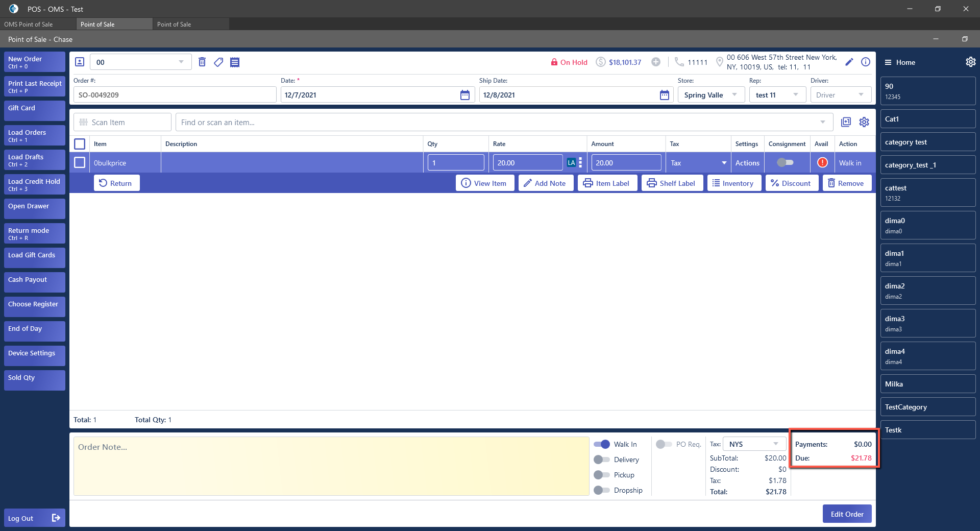
Task: Open the Milka category
Action: pos(928,384)
